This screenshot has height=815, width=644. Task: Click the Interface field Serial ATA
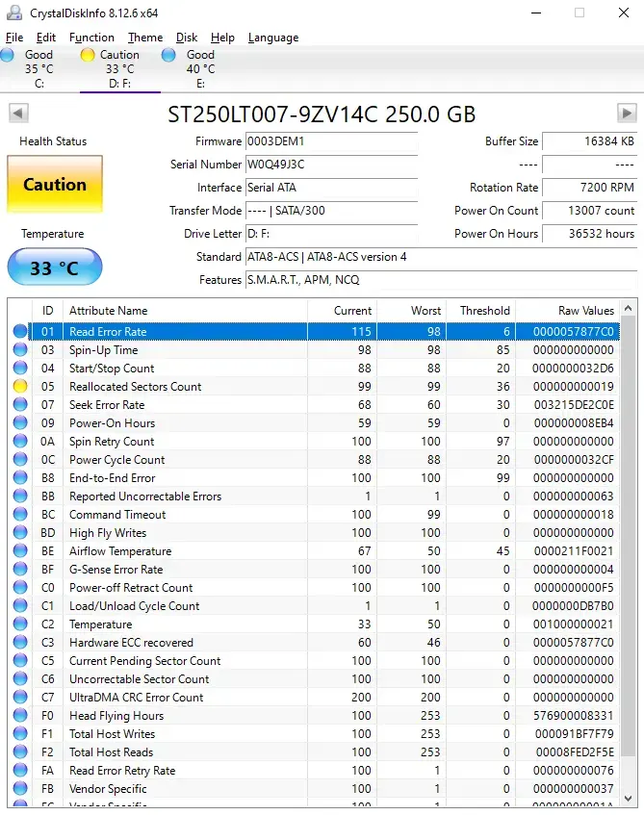click(x=331, y=187)
